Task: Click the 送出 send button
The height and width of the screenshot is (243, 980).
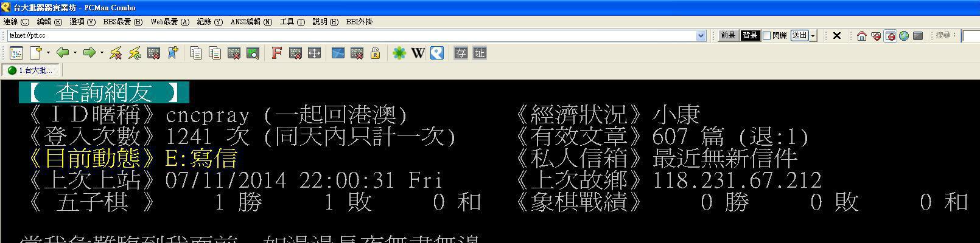Action: click(x=799, y=36)
